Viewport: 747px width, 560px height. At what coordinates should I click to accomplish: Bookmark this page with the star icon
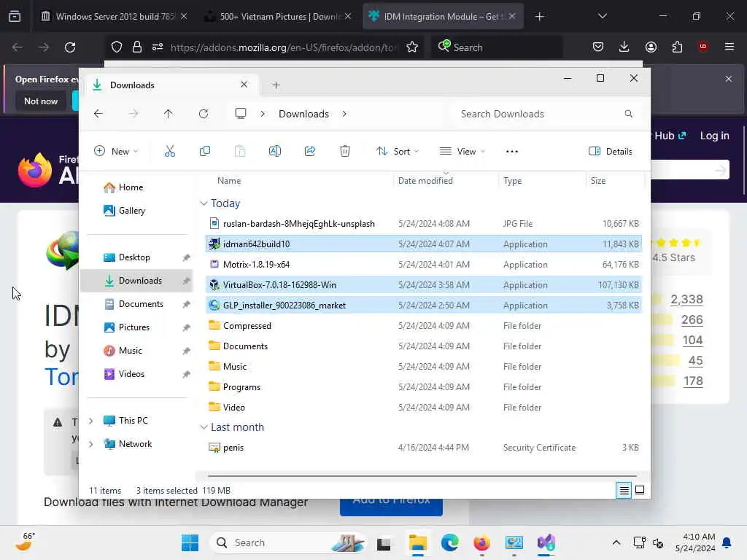pos(412,47)
